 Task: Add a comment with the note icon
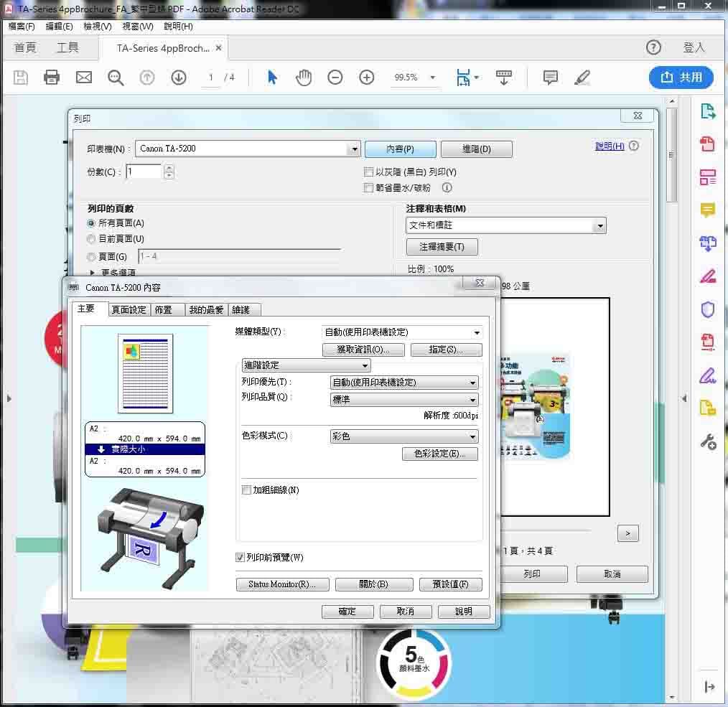pyautogui.click(x=550, y=78)
